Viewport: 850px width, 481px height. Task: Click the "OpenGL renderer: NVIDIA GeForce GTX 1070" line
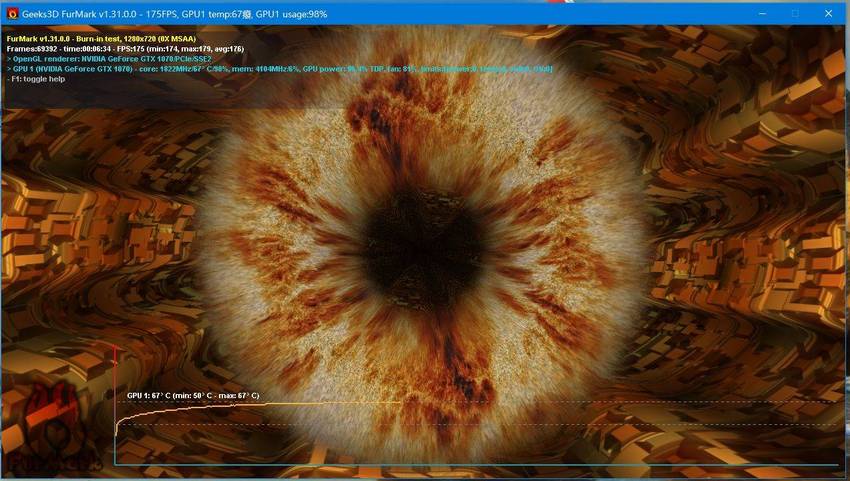click(110, 59)
